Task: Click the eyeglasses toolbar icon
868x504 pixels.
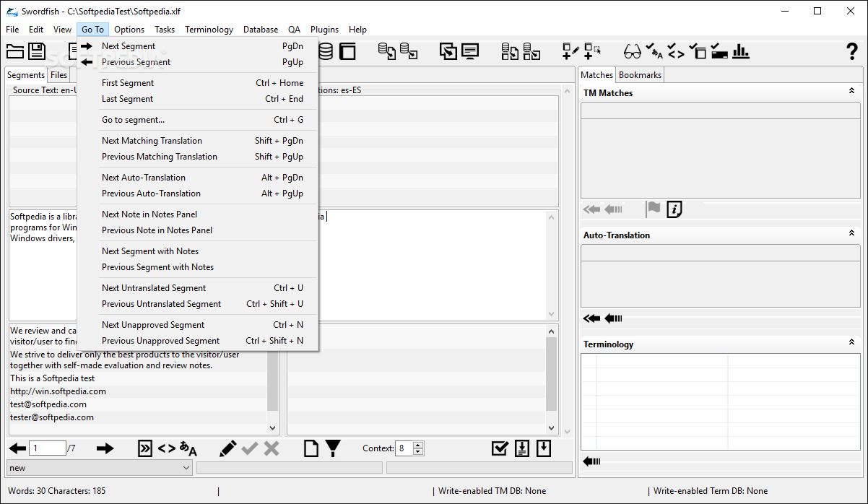Action: point(633,51)
